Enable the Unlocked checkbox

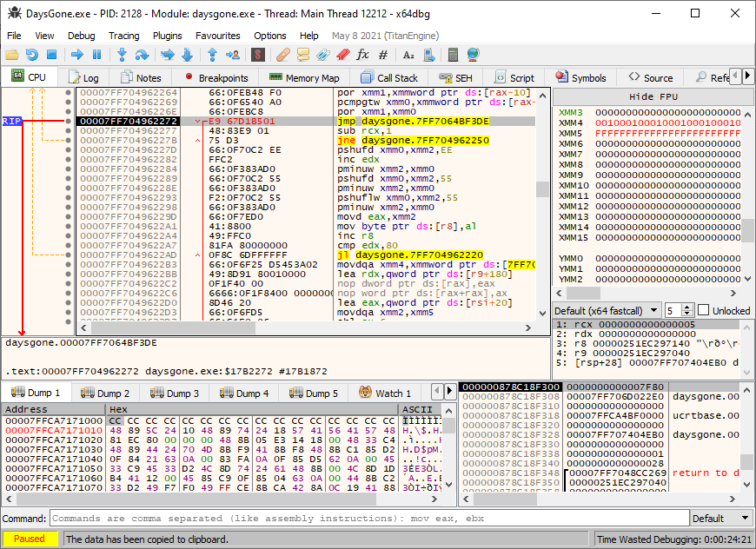click(702, 310)
